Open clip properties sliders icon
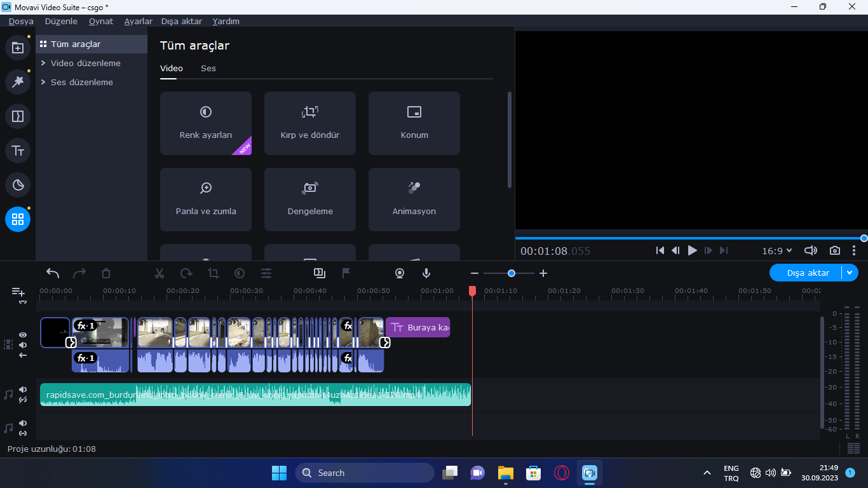Viewport: 868px width, 488px height. click(266, 273)
